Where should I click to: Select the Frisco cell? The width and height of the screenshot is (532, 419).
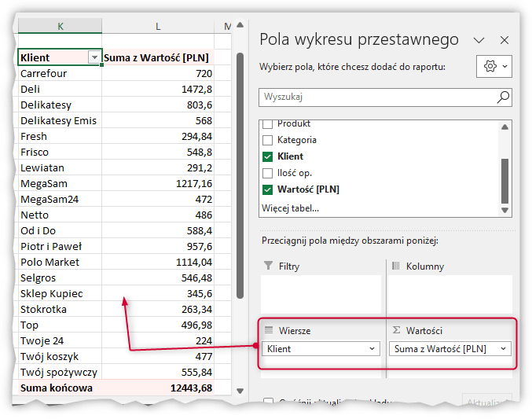click(60, 152)
